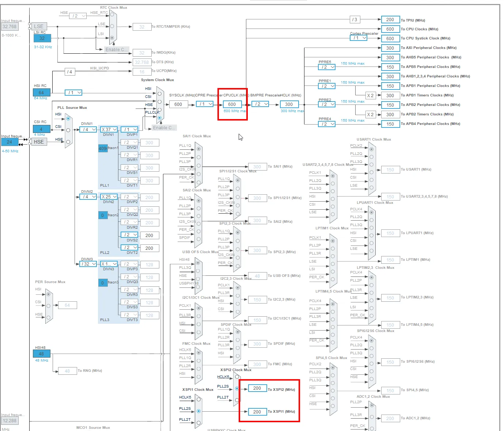Image resolution: width=504 pixels, height=431 pixels.
Task: Open the DIVM2 divider dropdown
Action: click(88, 197)
